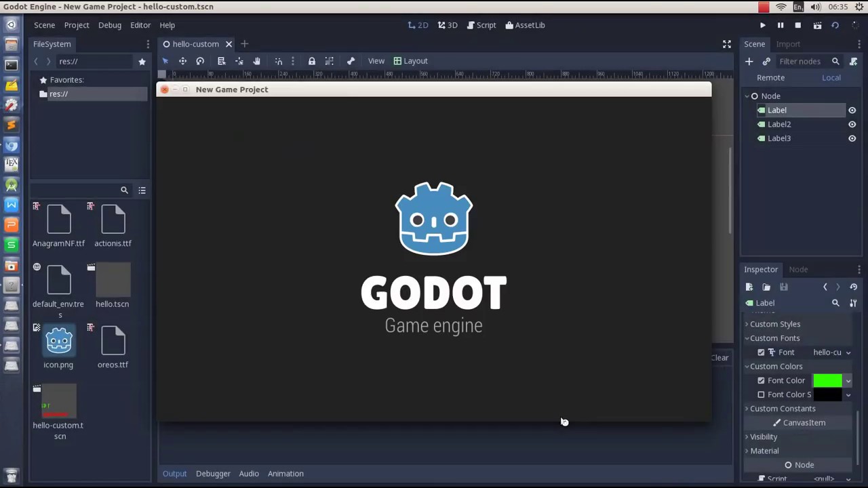Toggle smart snap icon in toolbar
The image size is (868, 488).
[278, 61]
